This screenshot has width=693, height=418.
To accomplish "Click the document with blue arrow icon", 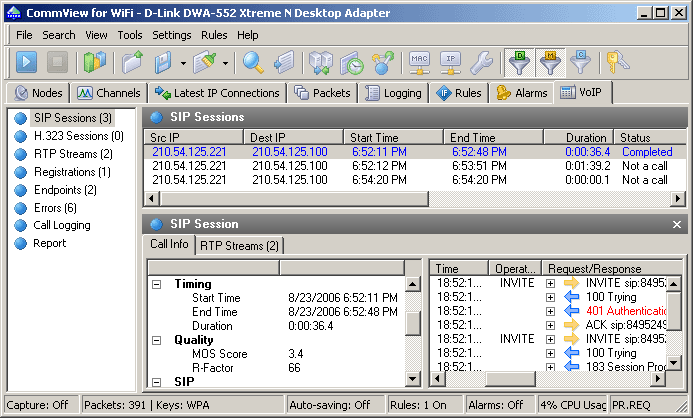I will 284,62.
